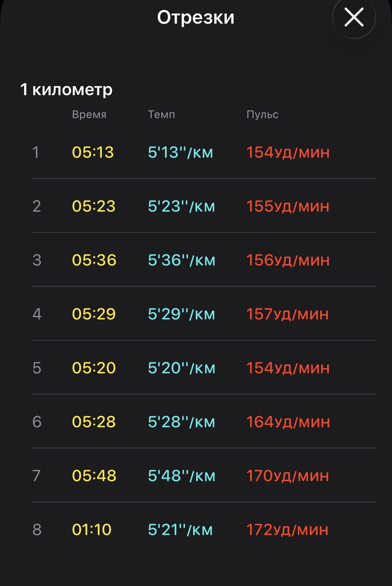
Task: Tap the Пульс column header
Action: point(262,114)
